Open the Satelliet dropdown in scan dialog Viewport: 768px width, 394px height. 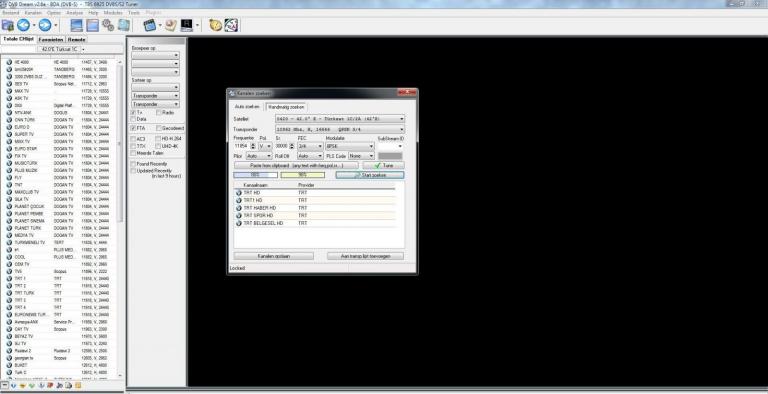point(339,119)
